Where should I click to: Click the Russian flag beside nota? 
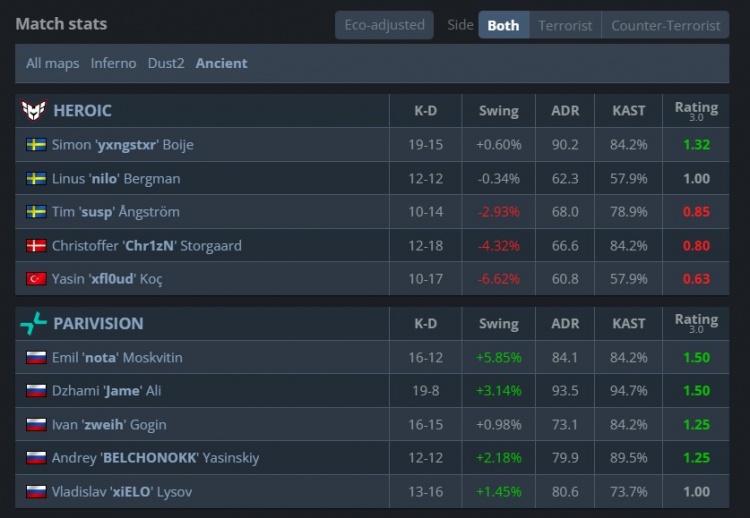point(37,357)
